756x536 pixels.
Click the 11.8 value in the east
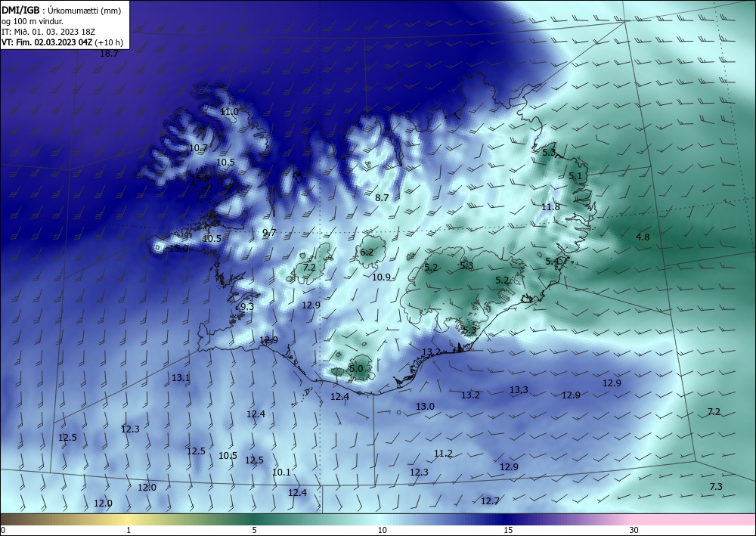[x=550, y=207]
